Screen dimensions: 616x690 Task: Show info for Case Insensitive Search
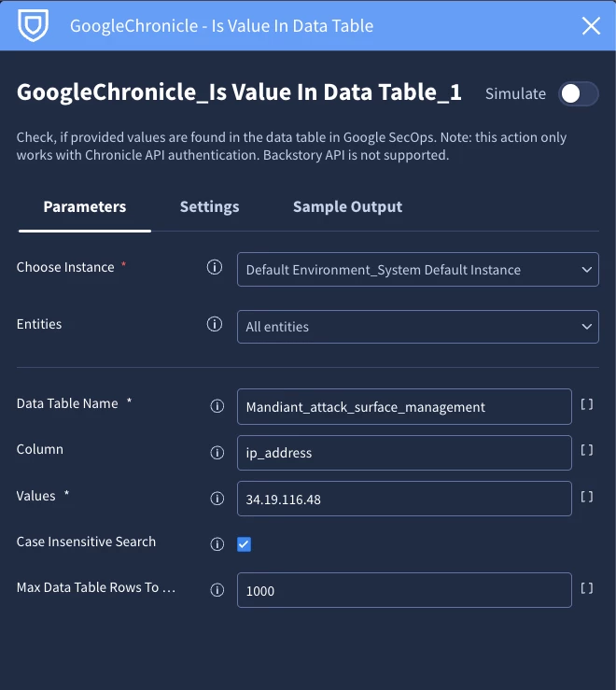(x=217, y=544)
